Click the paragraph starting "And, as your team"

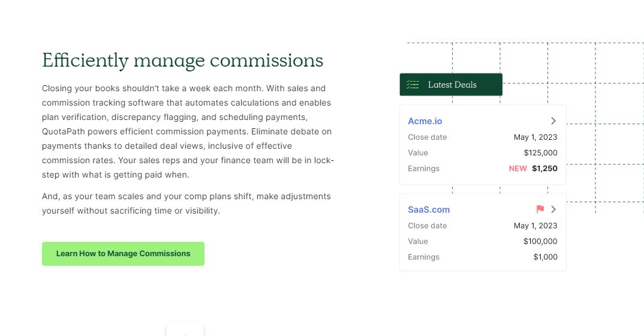pyautogui.click(x=186, y=203)
